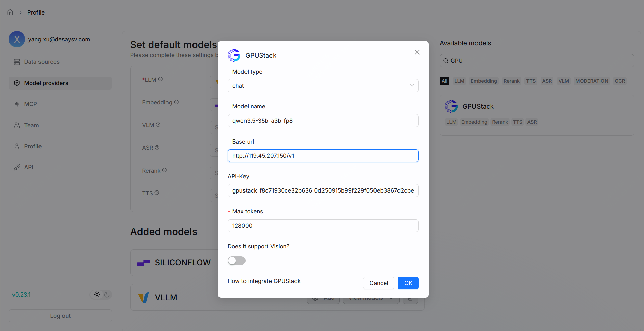644x331 pixels.
Task: Select the ASR filter tab
Action: click(547, 81)
